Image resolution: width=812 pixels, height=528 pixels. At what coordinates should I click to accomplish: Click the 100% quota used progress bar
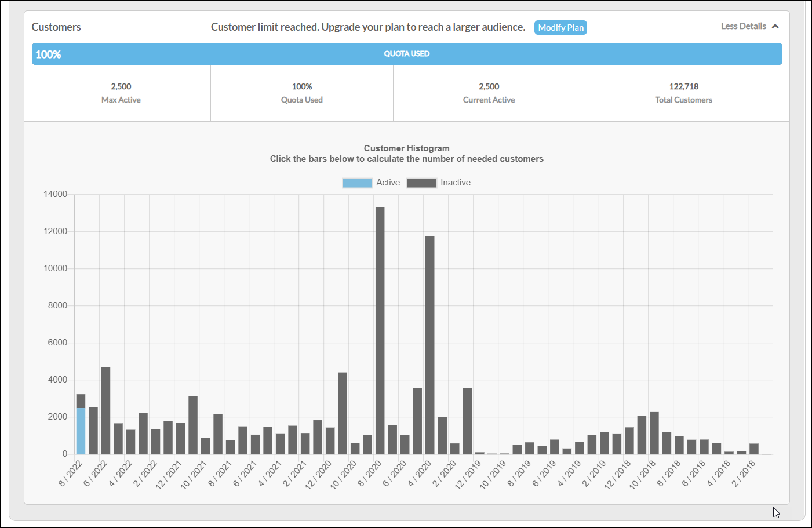tap(407, 54)
